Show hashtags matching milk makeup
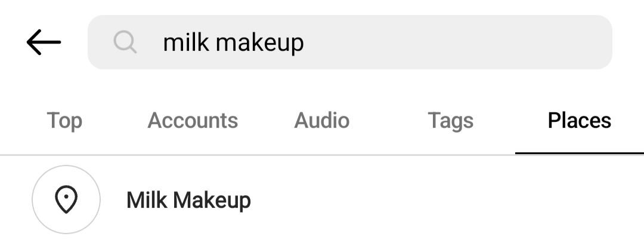 (450, 121)
